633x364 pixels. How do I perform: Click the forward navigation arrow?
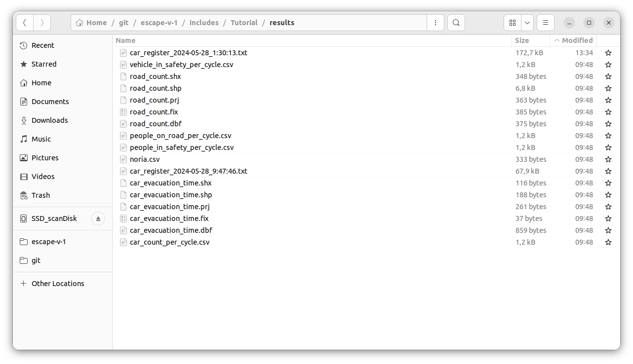[42, 23]
